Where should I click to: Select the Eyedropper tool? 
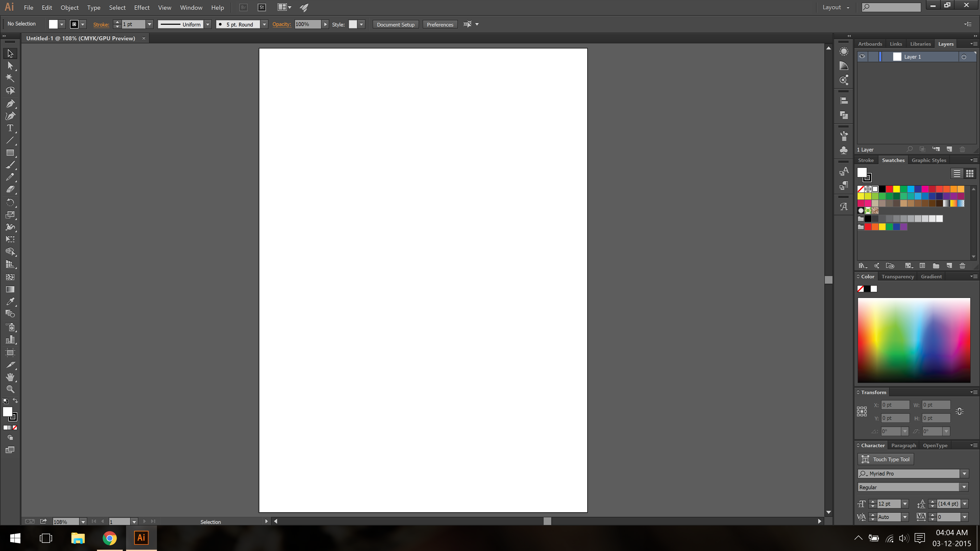point(10,302)
